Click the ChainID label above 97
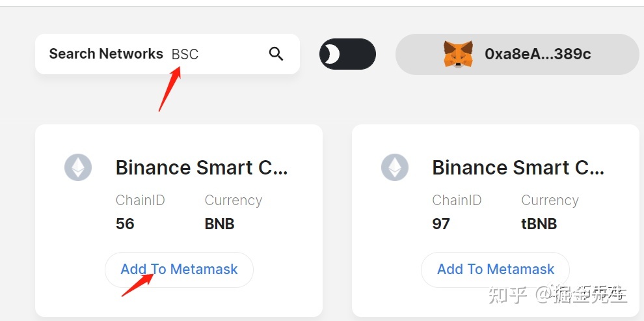644x321 pixels. point(457,200)
